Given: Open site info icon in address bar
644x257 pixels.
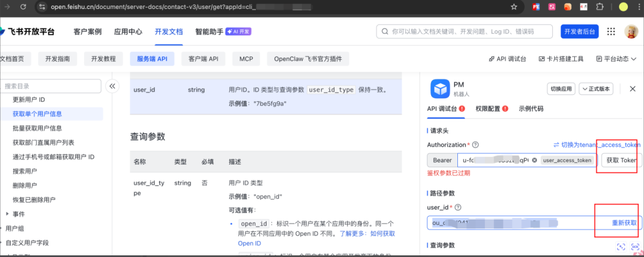Looking at the screenshot, I should coord(43,7).
